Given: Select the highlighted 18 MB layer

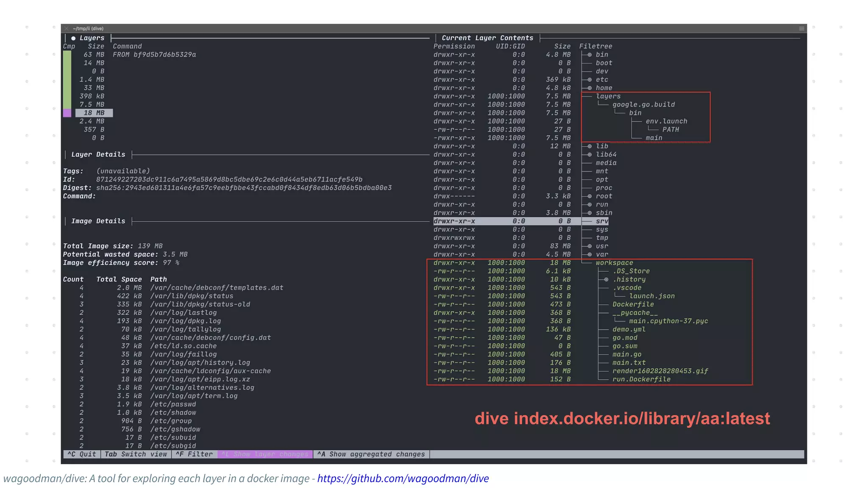Looking at the screenshot, I should point(94,113).
